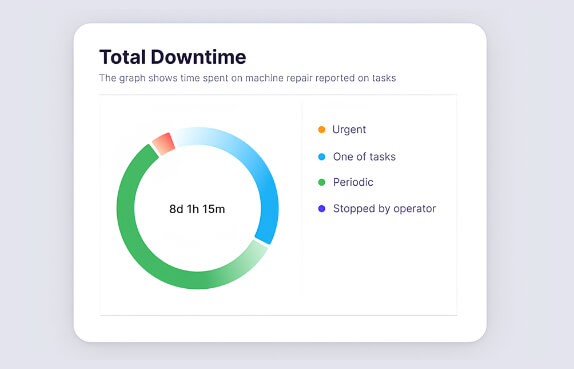Click the purple Stopped by operator dot
Image resolution: width=574 pixels, height=369 pixels.
coord(321,209)
